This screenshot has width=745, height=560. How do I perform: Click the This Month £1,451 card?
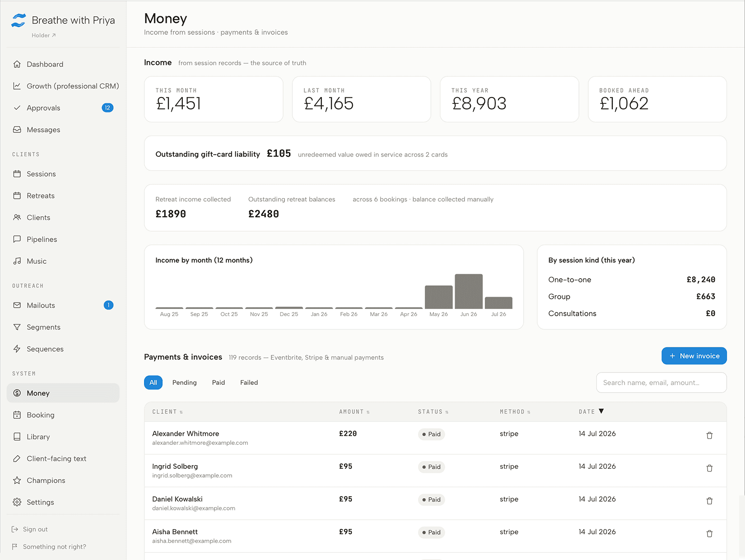(x=214, y=99)
